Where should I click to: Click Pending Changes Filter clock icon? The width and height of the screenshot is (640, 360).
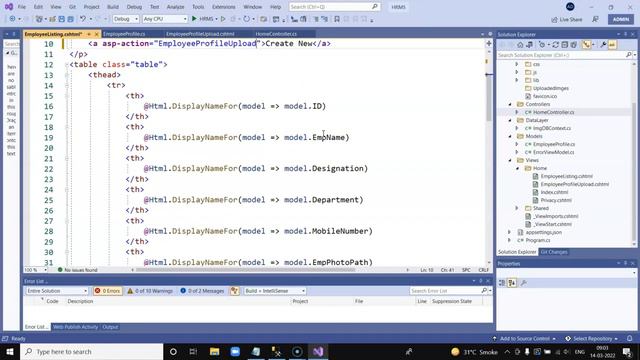[542, 45]
